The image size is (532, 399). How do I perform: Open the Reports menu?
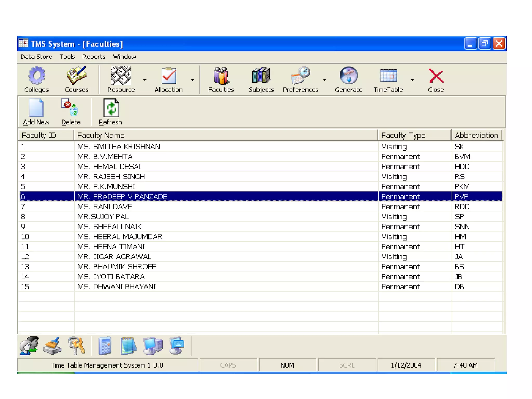pos(94,57)
